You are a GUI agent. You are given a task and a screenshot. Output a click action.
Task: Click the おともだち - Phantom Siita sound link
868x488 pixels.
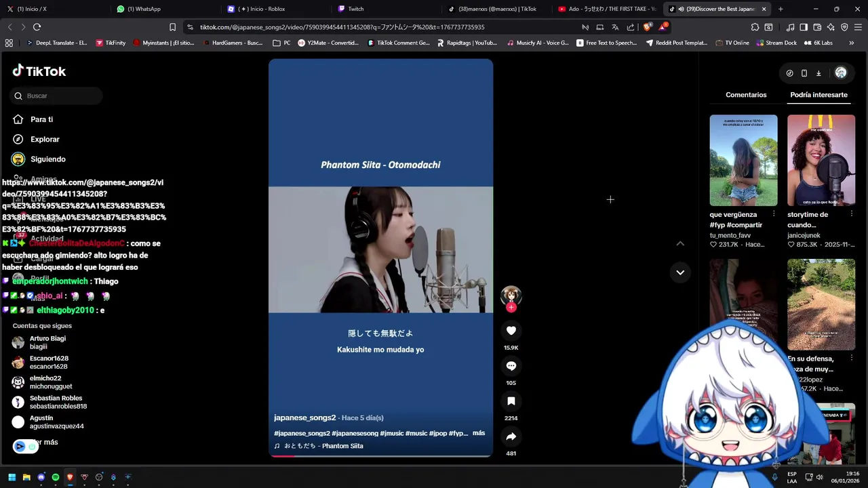pos(319,446)
